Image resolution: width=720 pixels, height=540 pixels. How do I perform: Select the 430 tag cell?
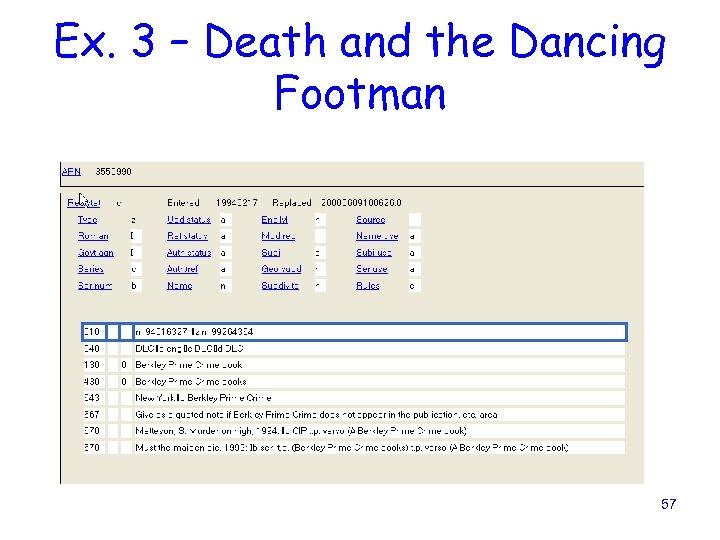[94, 382]
